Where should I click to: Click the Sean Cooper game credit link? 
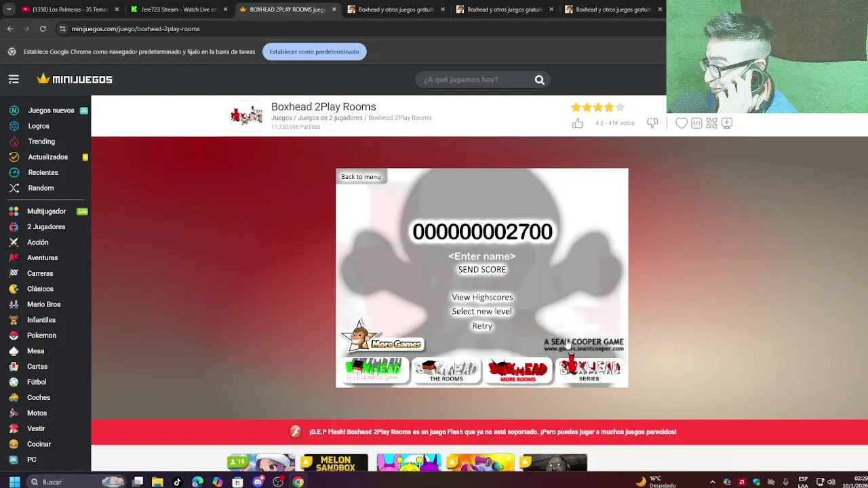pos(583,345)
